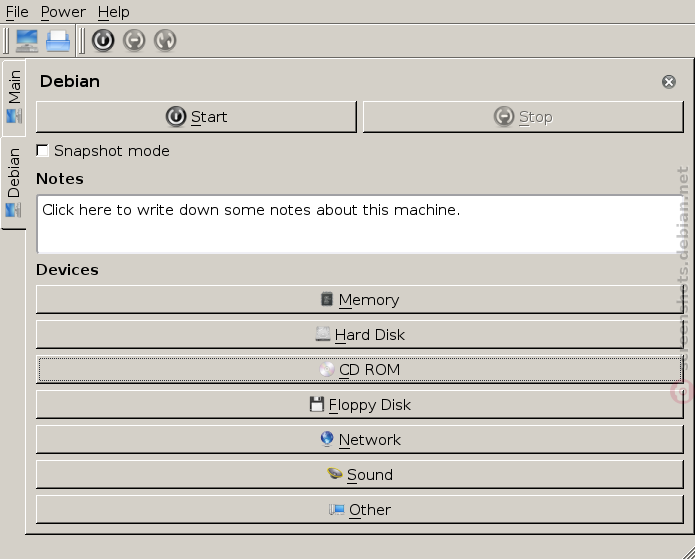Open the Help menu
Viewport: 695px width, 559px height.
113,12
